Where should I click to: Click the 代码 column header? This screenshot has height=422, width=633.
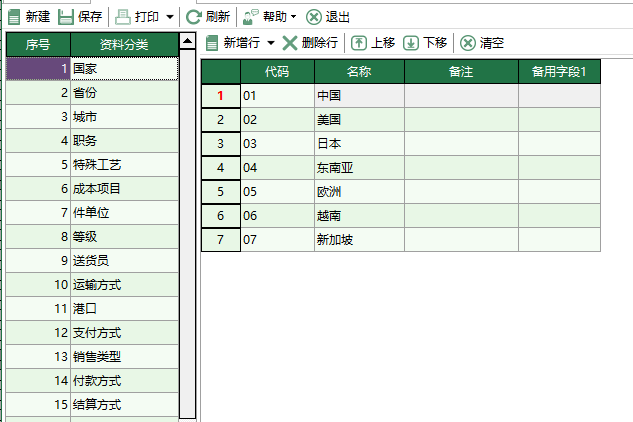click(x=277, y=72)
